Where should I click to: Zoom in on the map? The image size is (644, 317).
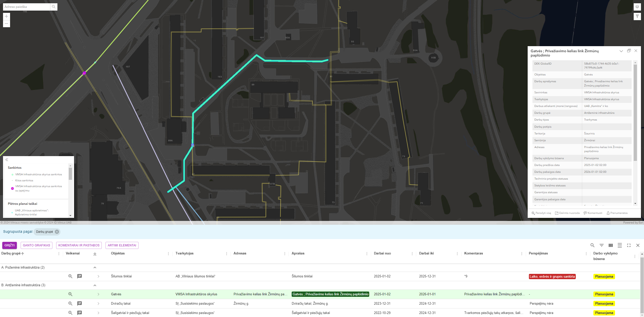click(7, 16)
